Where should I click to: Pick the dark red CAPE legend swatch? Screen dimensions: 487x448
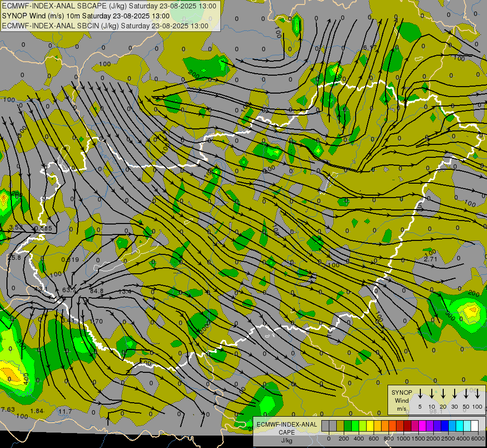click(x=408, y=426)
